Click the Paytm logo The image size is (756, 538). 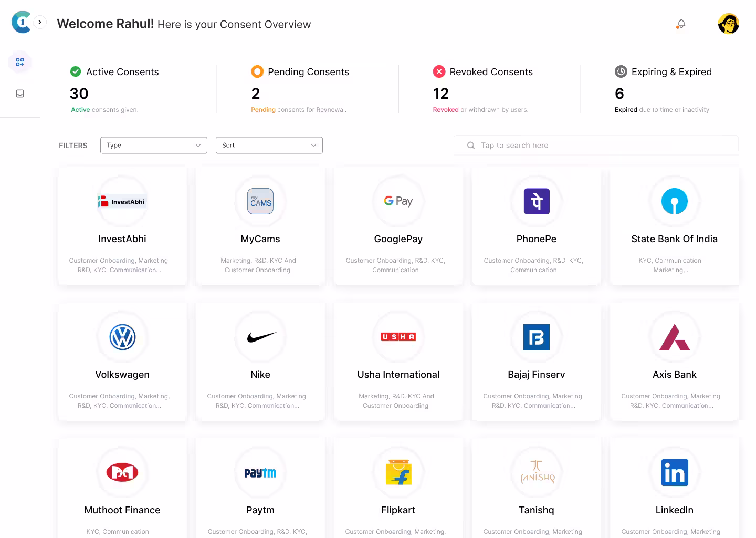[x=260, y=473]
